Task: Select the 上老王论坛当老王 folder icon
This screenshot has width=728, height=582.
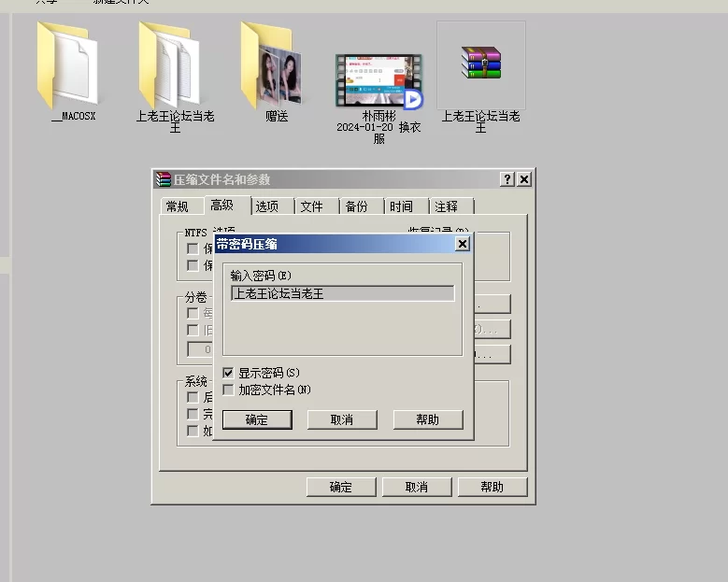Action: point(169,65)
